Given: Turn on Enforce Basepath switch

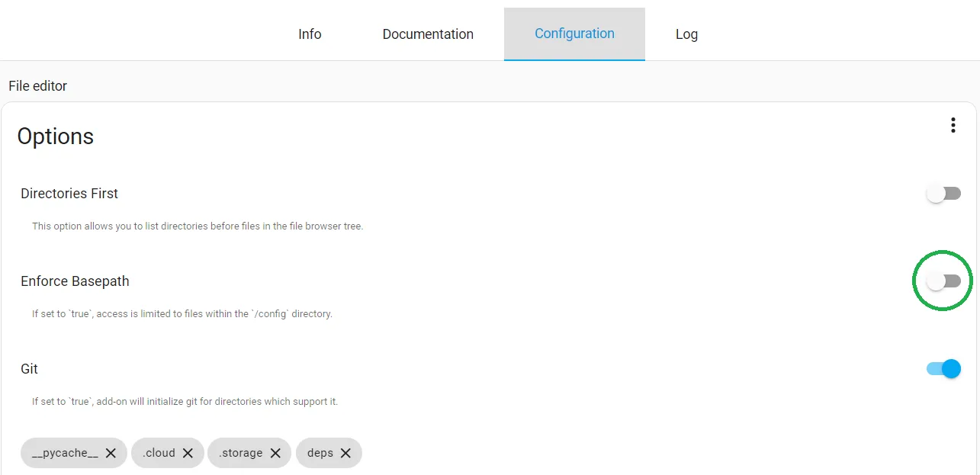Looking at the screenshot, I should (943, 281).
